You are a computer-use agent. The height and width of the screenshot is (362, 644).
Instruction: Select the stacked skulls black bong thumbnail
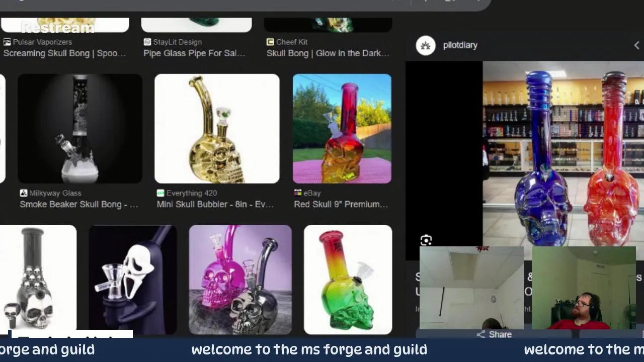tap(38, 280)
